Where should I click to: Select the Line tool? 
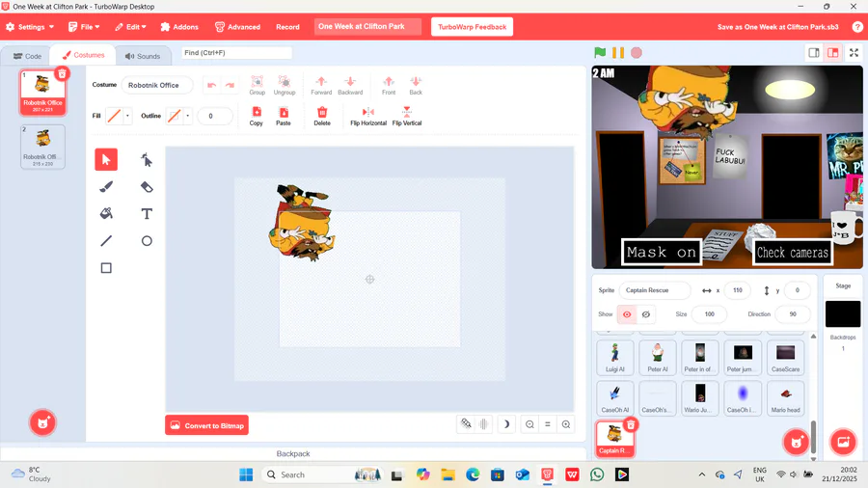click(106, 241)
